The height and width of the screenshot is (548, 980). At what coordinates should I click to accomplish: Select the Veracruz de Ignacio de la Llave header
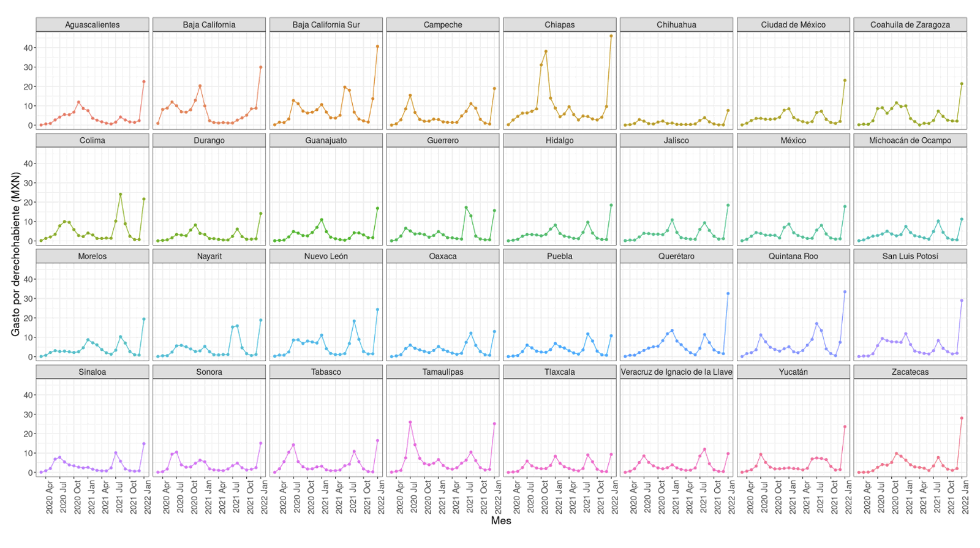tap(676, 372)
